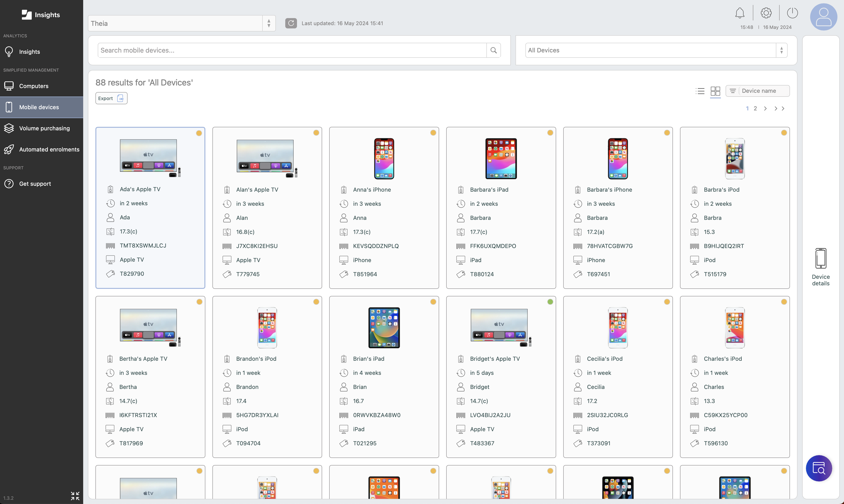Open floating chat search button
The image size is (844, 504).
click(819, 468)
